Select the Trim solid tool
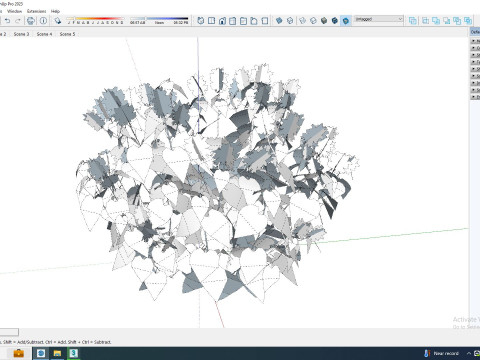The height and width of the screenshot is (360, 480). tap(457, 21)
